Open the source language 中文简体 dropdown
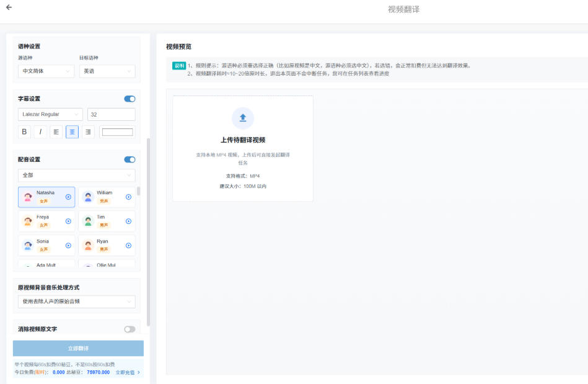The width and height of the screenshot is (588, 384). click(46, 71)
